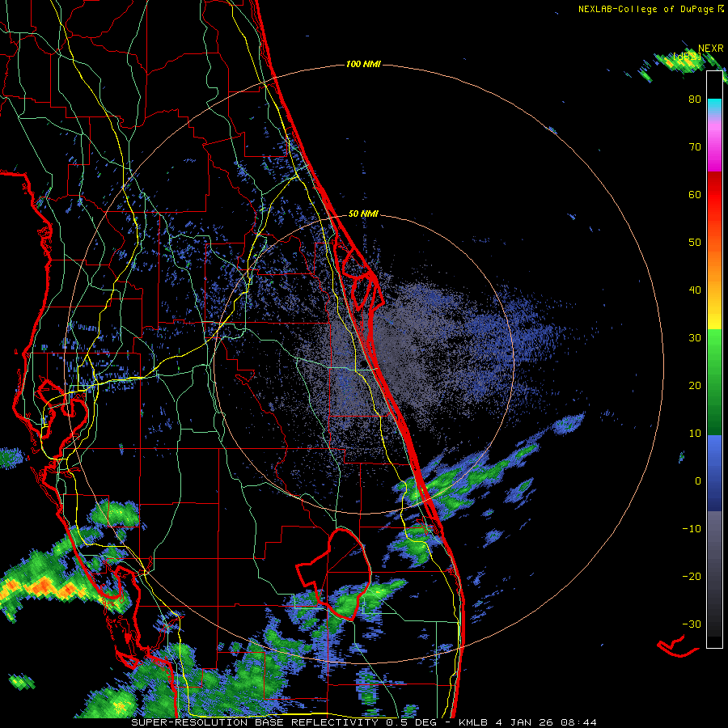Screen dimensions: 728x728
Task: Click SUPER-RESOLUTION BASE REFLECTIVITY caption text
Action: tap(255, 722)
